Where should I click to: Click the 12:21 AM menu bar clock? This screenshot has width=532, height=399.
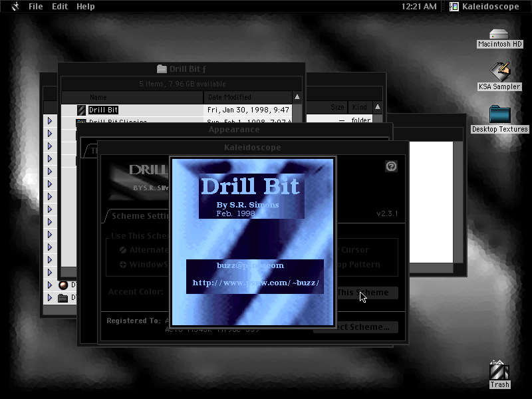pyautogui.click(x=419, y=7)
